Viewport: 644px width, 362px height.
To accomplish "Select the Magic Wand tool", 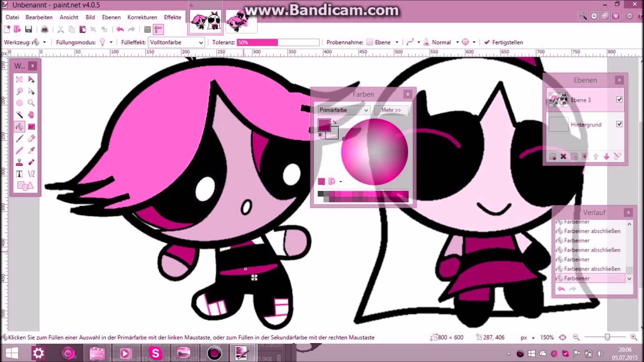I will click(x=19, y=115).
